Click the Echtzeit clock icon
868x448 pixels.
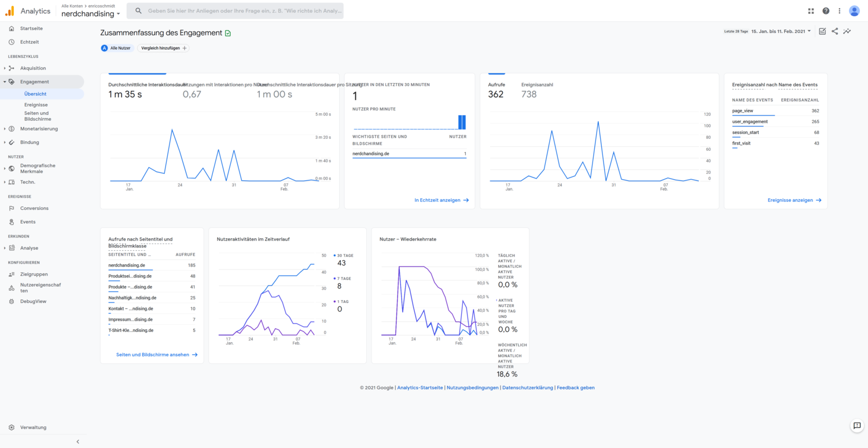(12, 42)
